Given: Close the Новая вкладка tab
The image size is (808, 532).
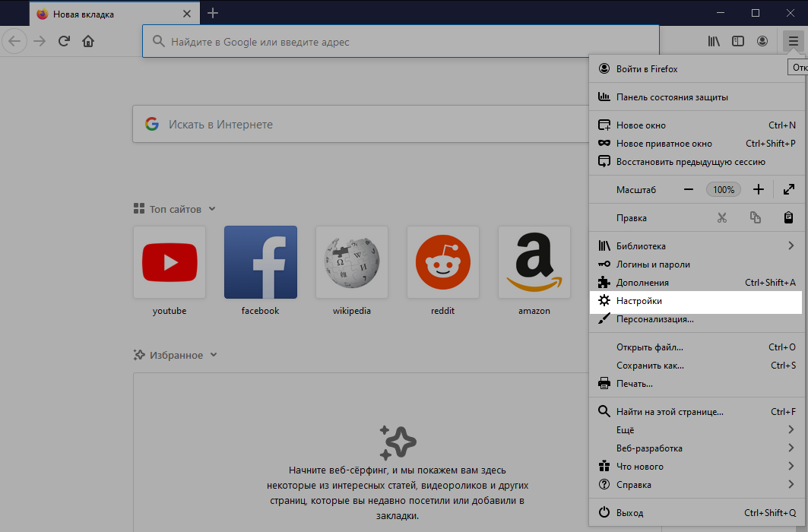Looking at the screenshot, I should coord(187,14).
